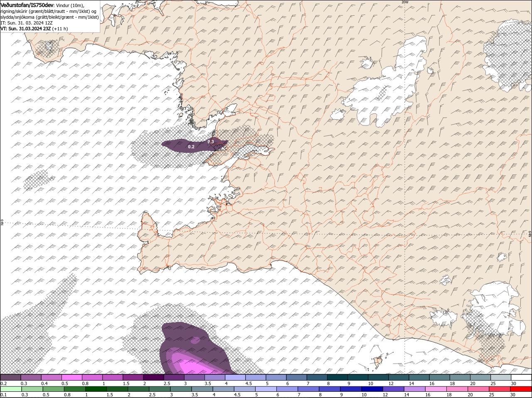
Task: Click the header text 'slydda/snjókoma (grátt/bleikt/grænt - mm/1klst)'
Action: click(49, 17)
